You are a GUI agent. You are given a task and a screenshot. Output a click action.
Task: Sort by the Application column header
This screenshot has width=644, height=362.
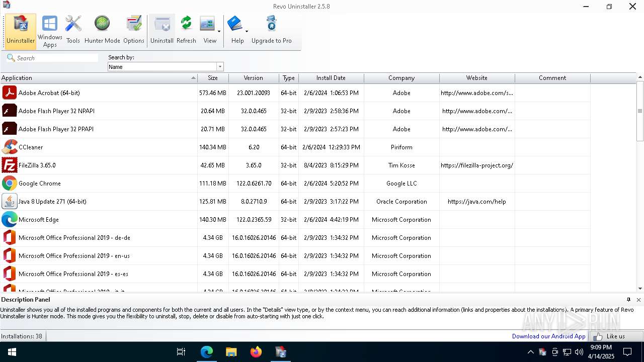tap(99, 78)
